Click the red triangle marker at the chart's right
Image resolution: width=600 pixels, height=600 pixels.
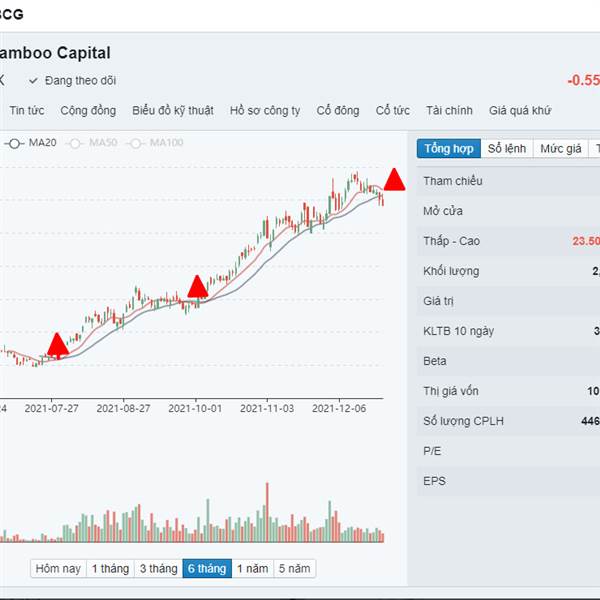[394, 181]
